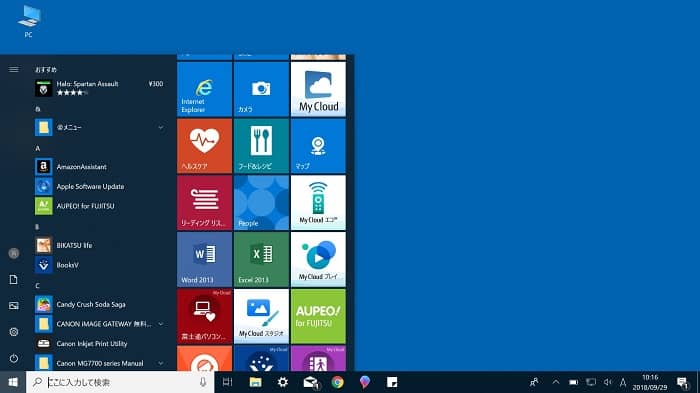Launch AUPEO! for FUJITSU from app list

click(100, 206)
